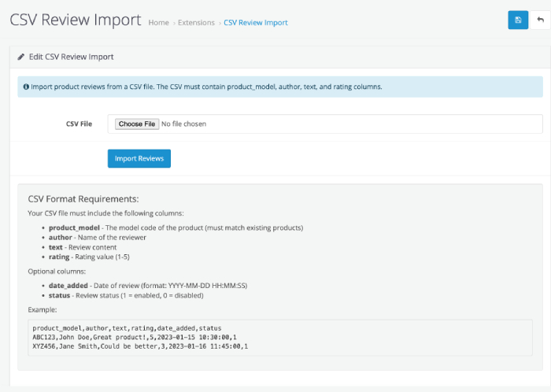Click the blue save icon button
The height and width of the screenshot is (392, 551).
pyautogui.click(x=518, y=20)
